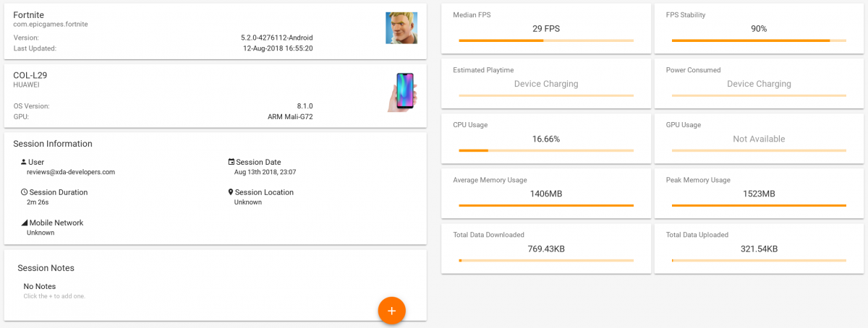Click the Estimated Playtime card

tap(546, 82)
